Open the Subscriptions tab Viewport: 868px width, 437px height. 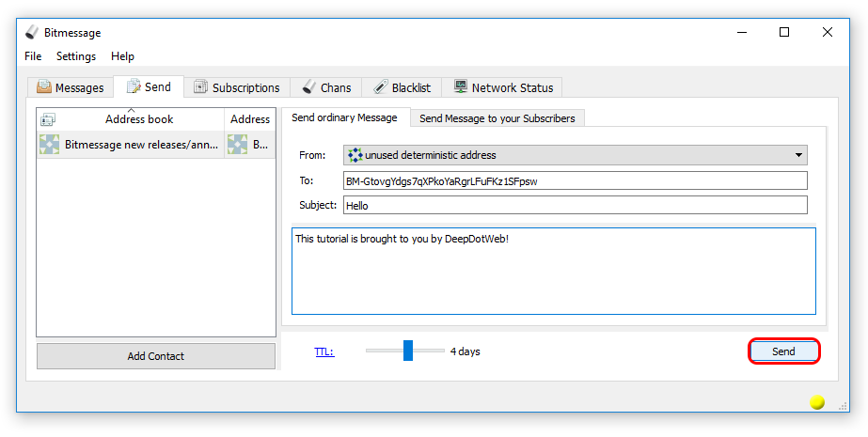(x=237, y=87)
